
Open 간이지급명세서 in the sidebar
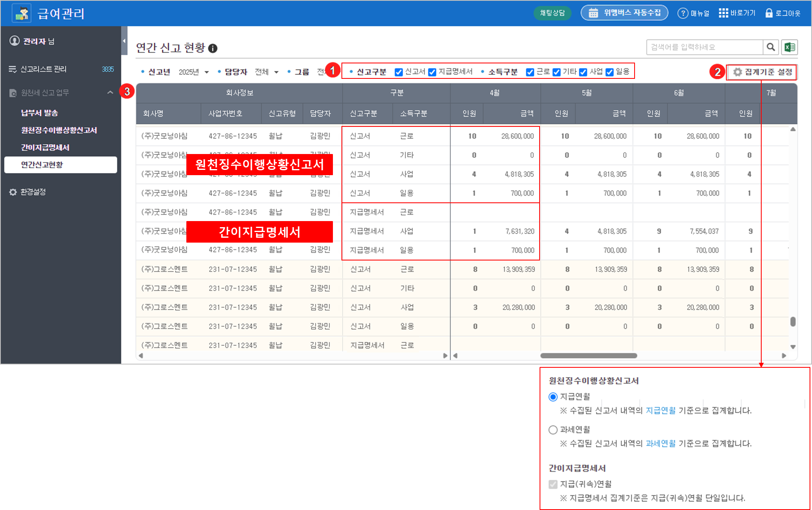45,148
